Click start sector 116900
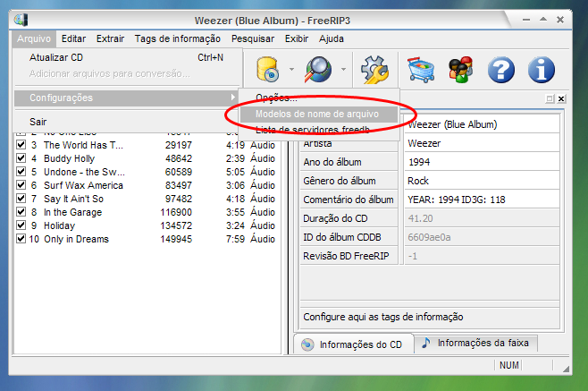Screen dimensions: 588x391 pos(176,212)
